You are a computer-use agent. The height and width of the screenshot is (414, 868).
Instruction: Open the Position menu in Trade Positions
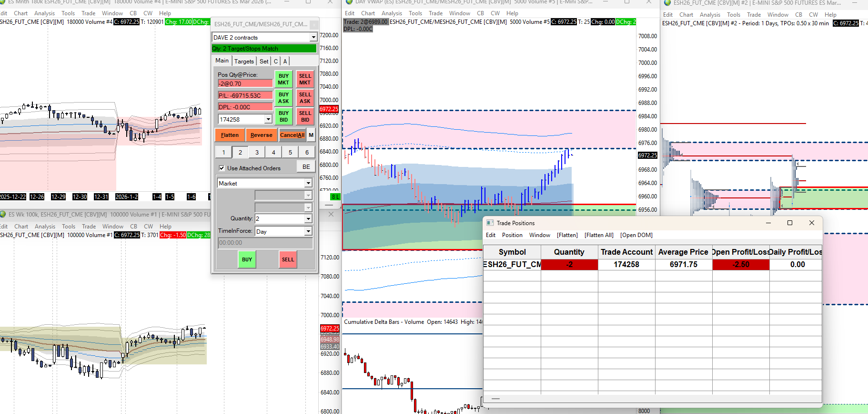pyautogui.click(x=512, y=235)
